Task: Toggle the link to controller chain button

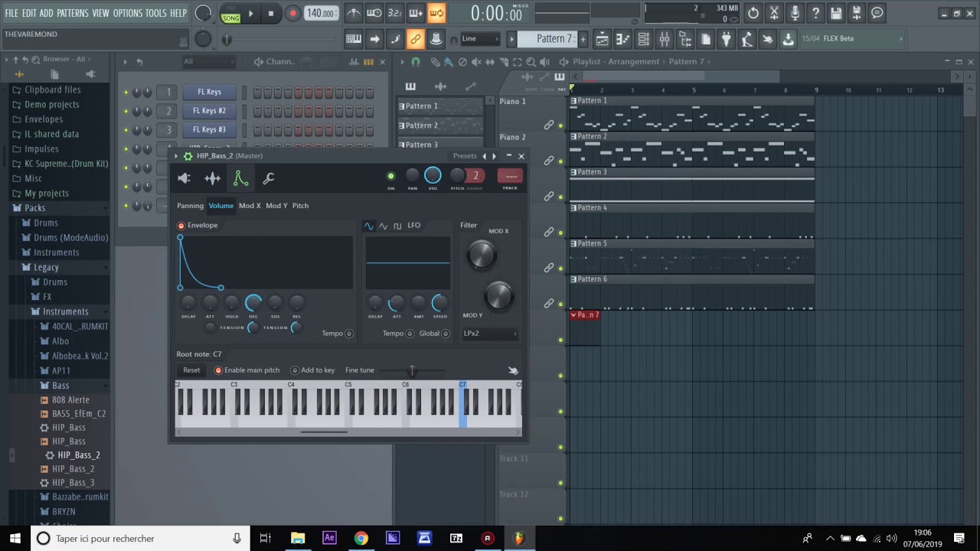Action: 415,39
